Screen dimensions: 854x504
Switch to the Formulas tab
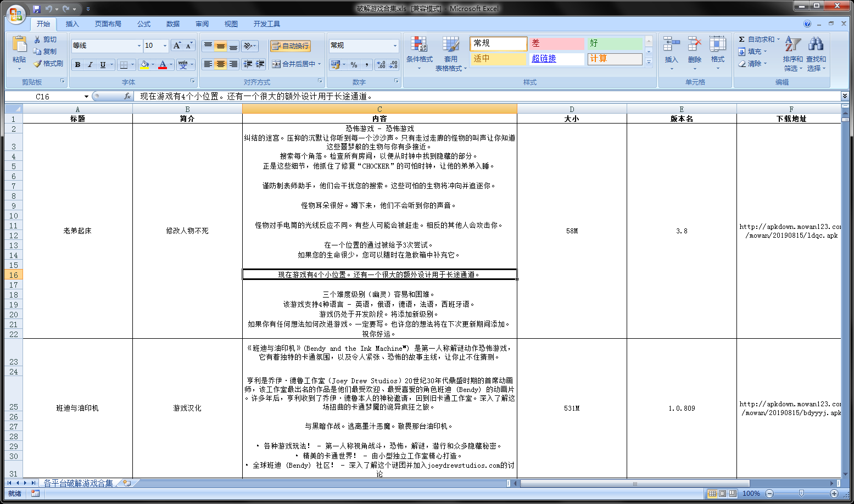[x=144, y=24]
